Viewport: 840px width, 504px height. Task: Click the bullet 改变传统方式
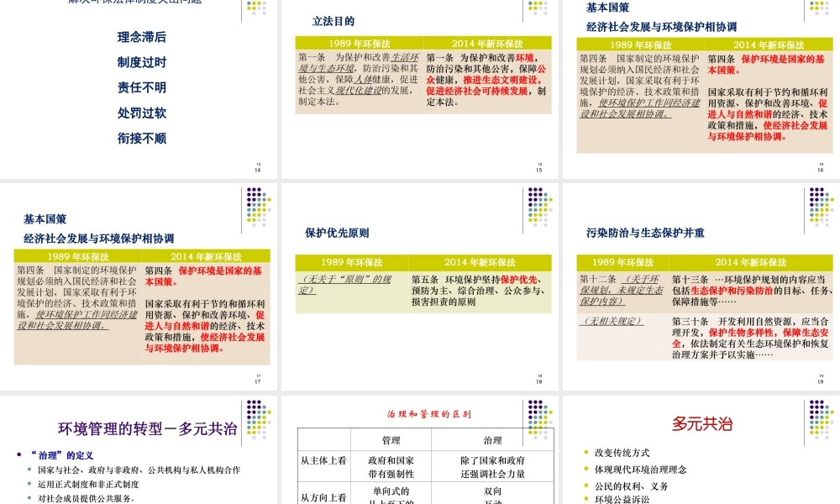pos(622,453)
